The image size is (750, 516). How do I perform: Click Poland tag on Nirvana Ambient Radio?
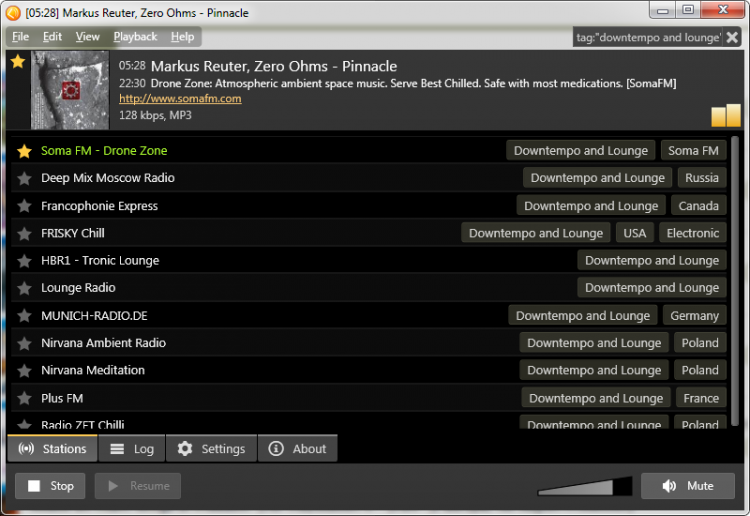pyautogui.click(x=700, y=343)
